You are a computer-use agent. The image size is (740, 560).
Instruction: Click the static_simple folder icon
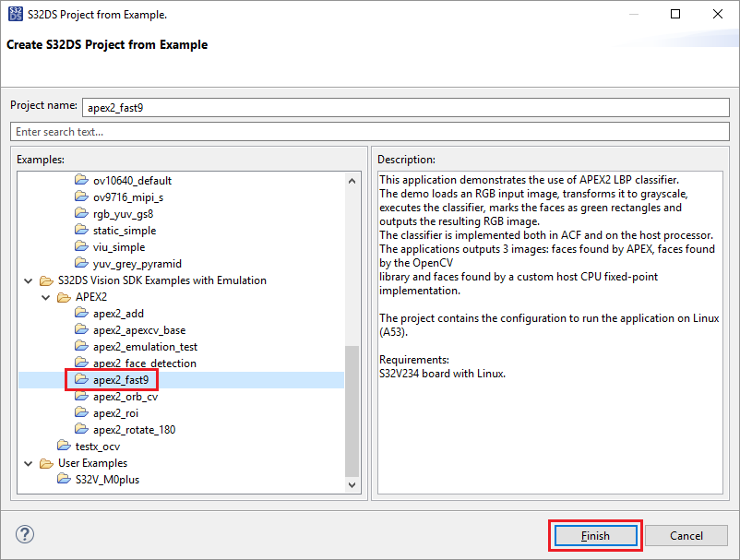point(81,230)
